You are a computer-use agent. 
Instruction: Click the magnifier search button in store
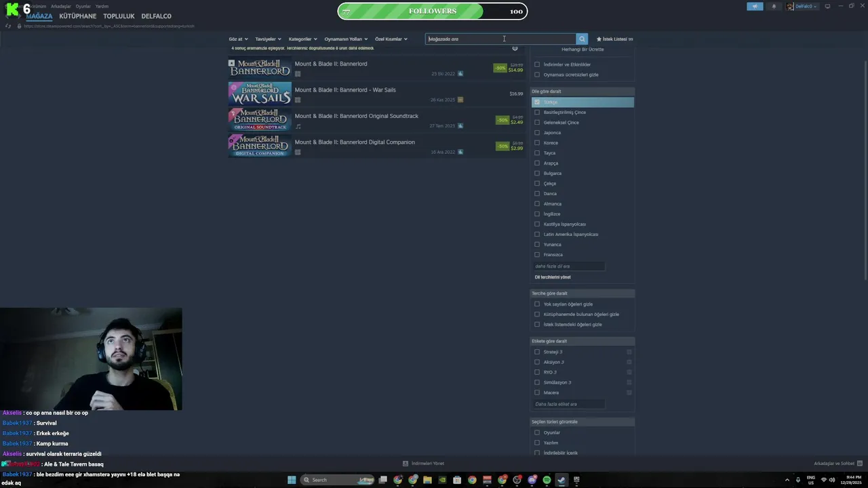coord(582,39)
